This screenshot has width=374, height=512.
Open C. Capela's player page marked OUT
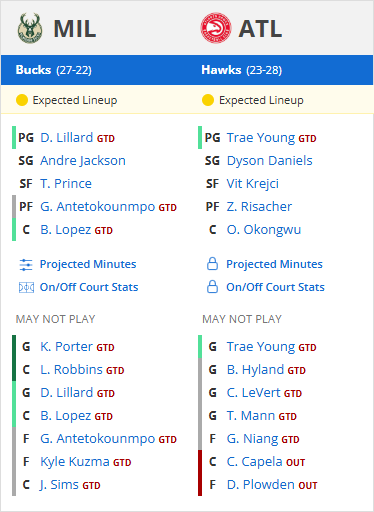click(255, 462)
